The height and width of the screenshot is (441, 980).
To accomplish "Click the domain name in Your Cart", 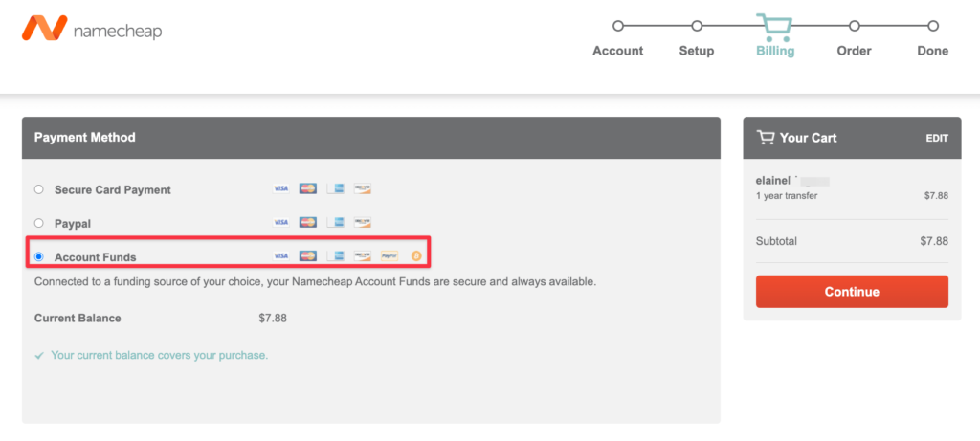I will pos(792,181).
